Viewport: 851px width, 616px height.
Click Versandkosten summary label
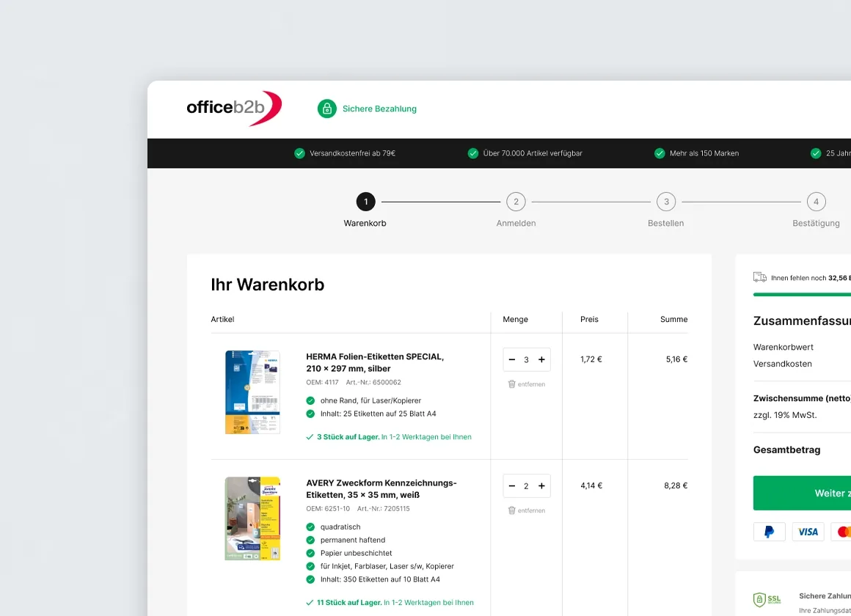coord(783,364)
